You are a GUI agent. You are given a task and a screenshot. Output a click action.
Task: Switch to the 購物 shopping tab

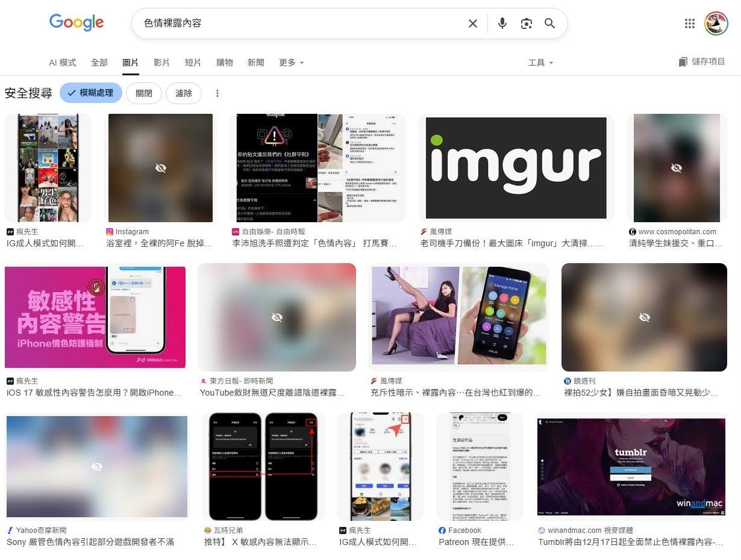click(225, 63)
